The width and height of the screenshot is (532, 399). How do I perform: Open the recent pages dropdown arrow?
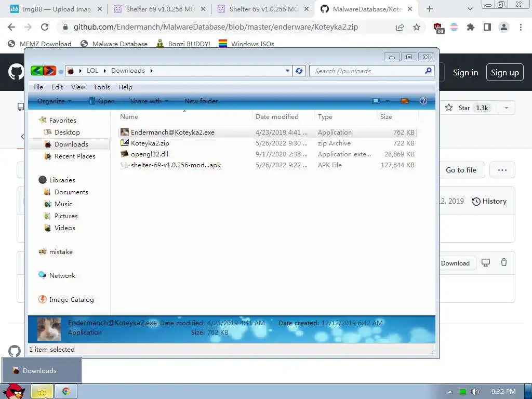pyautogui.click(x=61, y=72)
